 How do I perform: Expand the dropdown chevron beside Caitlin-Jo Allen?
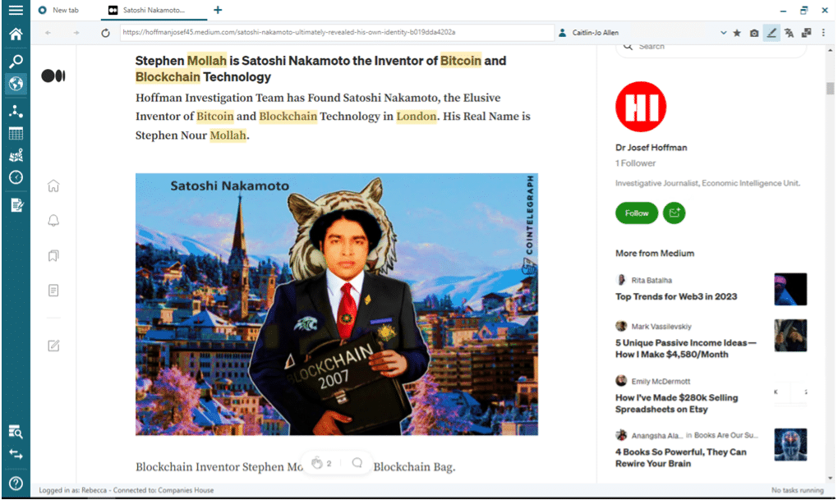point(723,33)
